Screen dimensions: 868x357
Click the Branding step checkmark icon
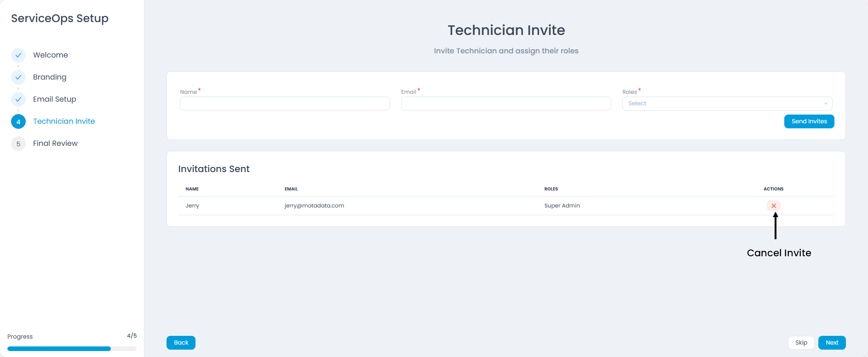tap(18, 77)
